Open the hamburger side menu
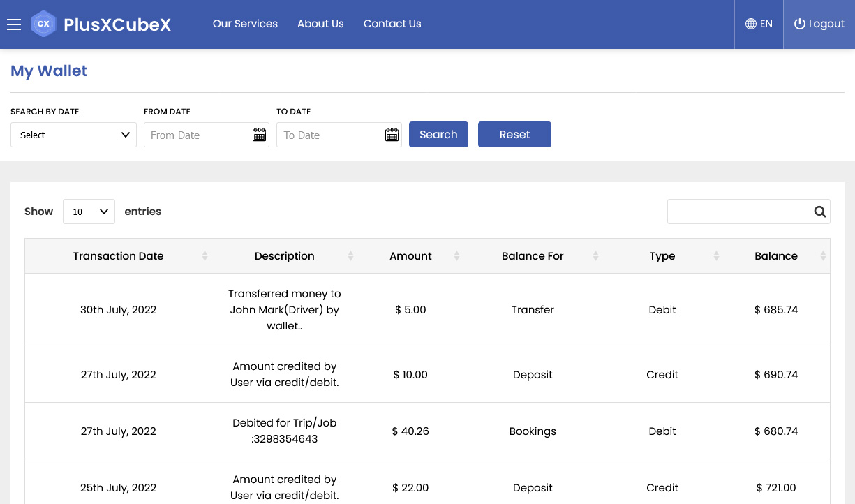Screen dimensions: 855x504 tap(14, 24)
